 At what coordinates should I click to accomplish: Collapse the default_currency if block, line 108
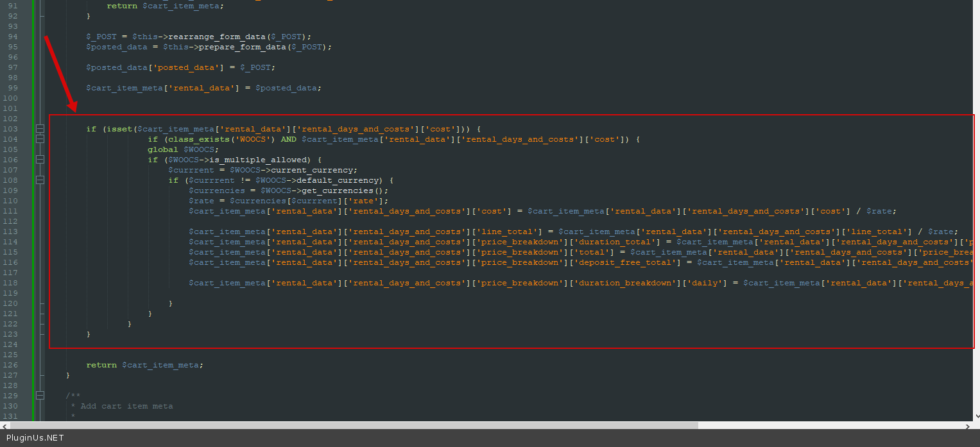[x=40, y=180]
